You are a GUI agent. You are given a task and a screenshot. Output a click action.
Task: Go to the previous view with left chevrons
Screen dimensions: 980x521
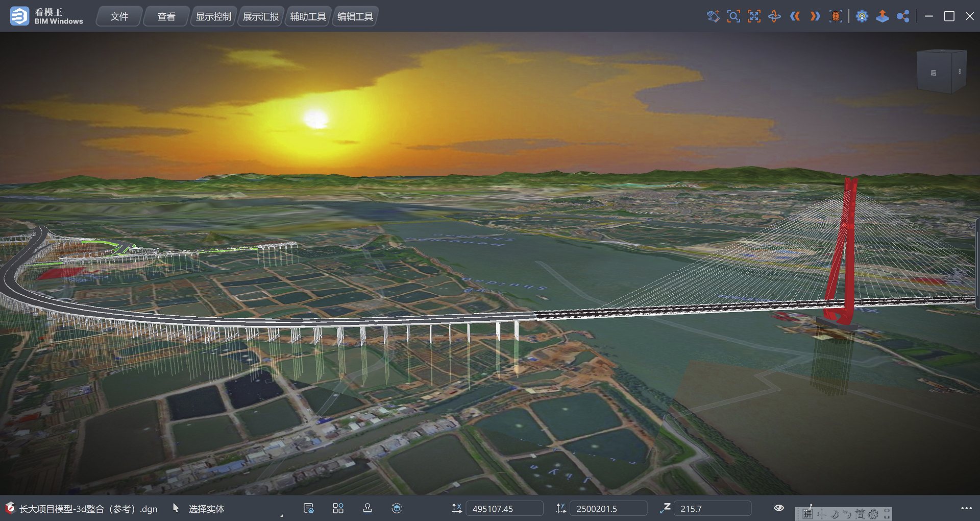pyautogui.click(x=795, y=16)
